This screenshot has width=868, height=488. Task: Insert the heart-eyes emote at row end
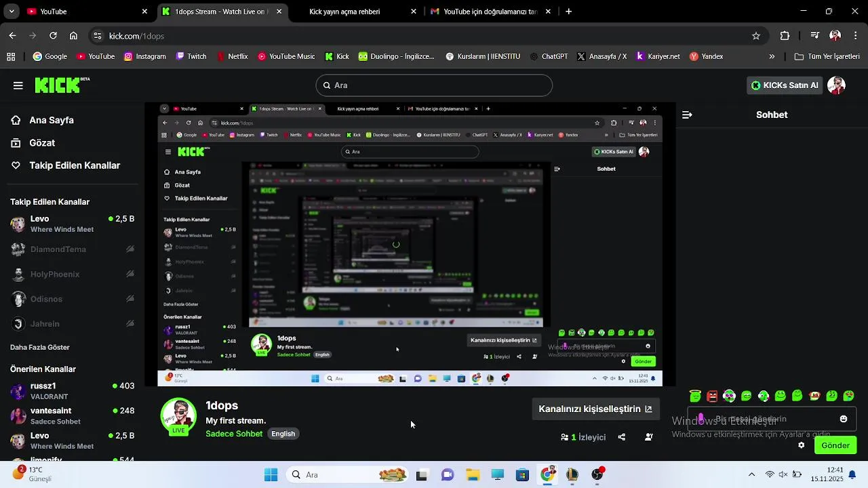point(848,396)
